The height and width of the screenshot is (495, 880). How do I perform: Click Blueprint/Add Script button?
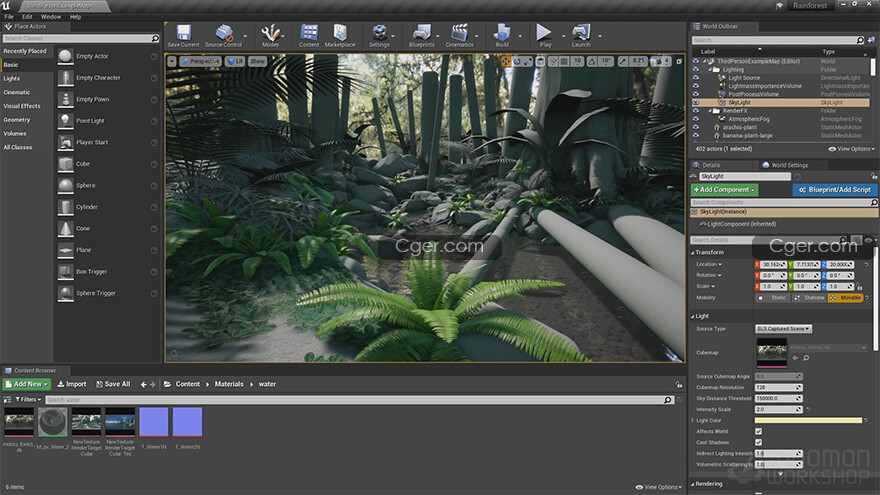pos(835,190)
